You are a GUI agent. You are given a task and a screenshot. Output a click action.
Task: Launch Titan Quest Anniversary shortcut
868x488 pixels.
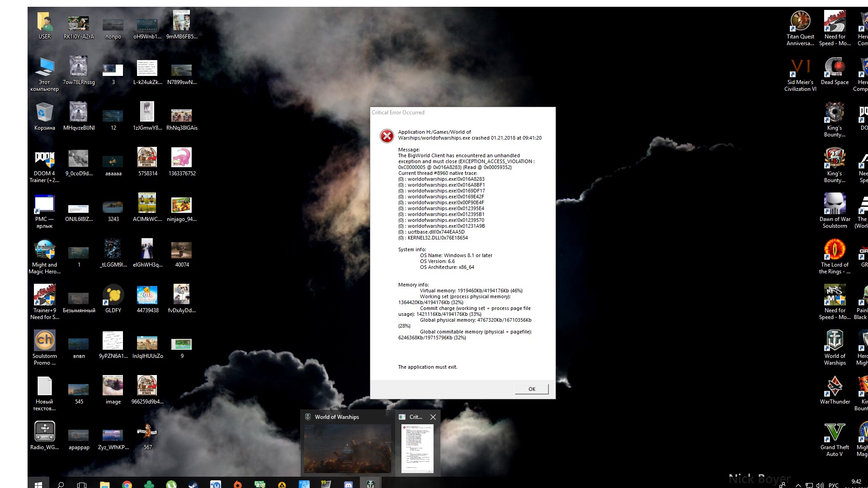click(800, 28)
